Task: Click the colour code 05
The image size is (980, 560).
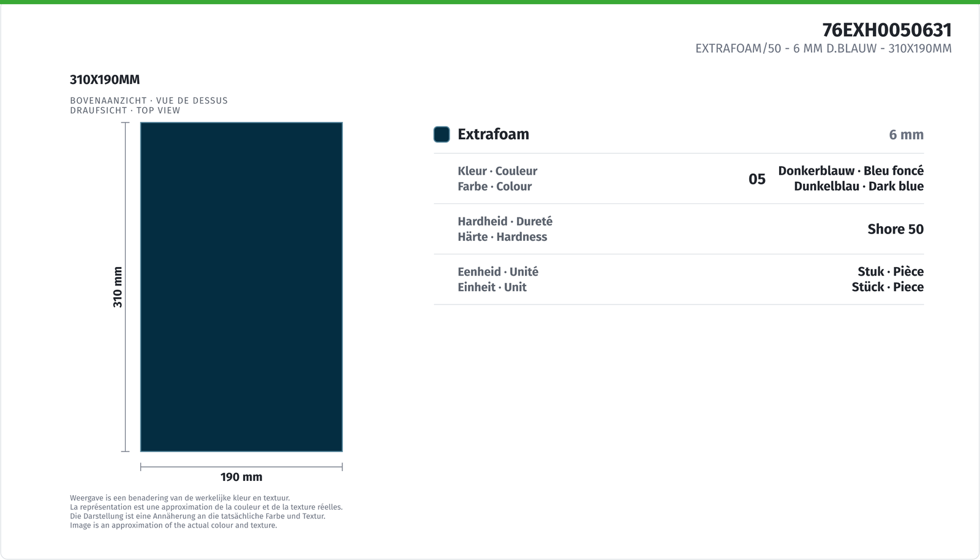Action: click(x=757, y=179)
